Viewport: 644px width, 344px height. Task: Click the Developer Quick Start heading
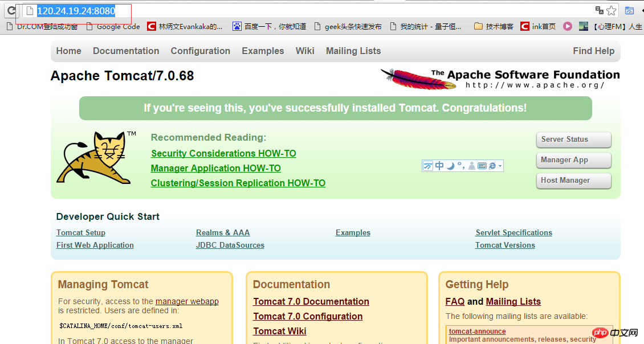108,217
